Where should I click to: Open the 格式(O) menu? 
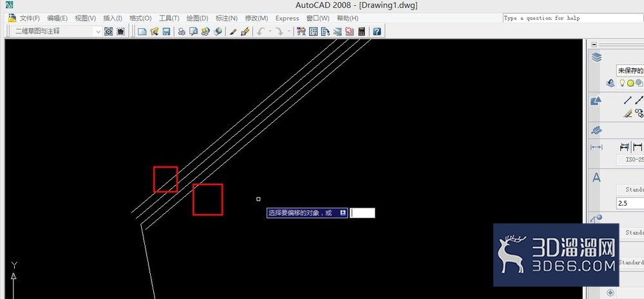[x=140, y=18]
